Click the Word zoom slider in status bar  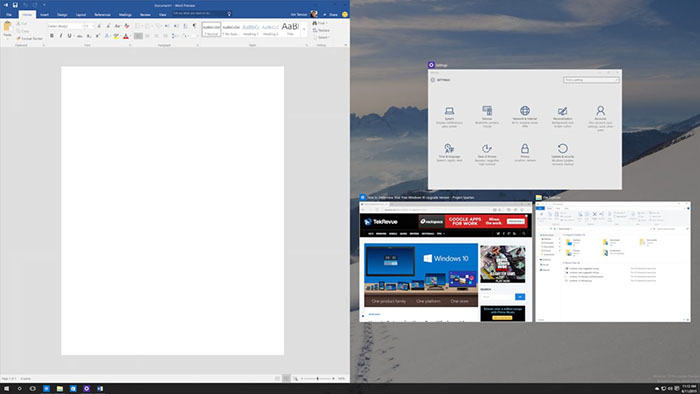[318, 378]
